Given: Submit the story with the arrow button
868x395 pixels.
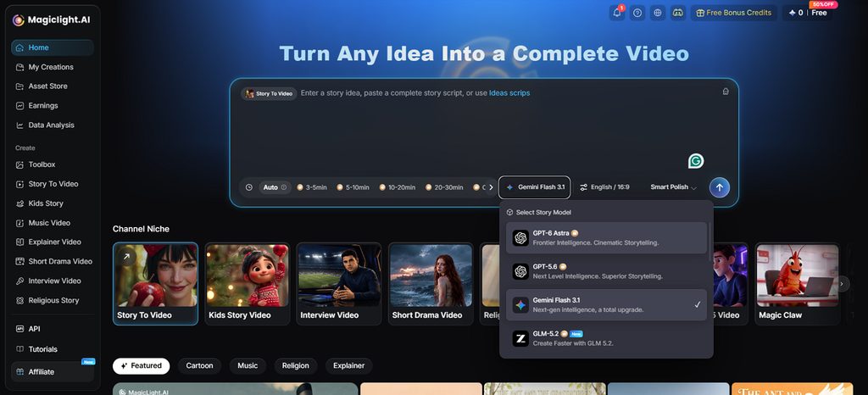Looking at the screenshot, I should click(720, 187).
